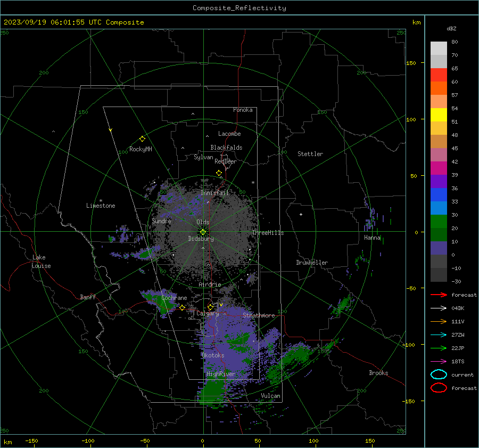Viewport: 479px width, 448px height.
Task: Click the Banff map label
Action: [88, 297]
